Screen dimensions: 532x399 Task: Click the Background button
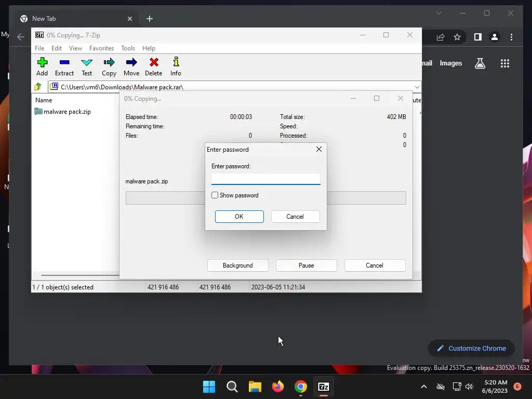point(237,265)
